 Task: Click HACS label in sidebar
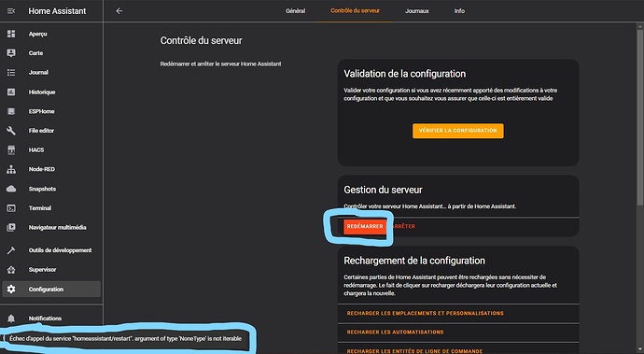click(x=36, y=150)
